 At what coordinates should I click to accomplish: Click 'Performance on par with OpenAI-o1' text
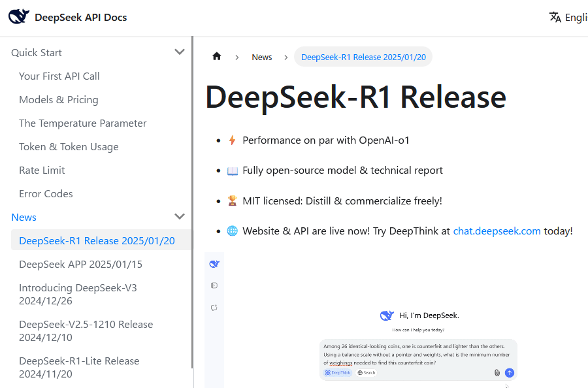pyautogui.click(x=326, y=140)
